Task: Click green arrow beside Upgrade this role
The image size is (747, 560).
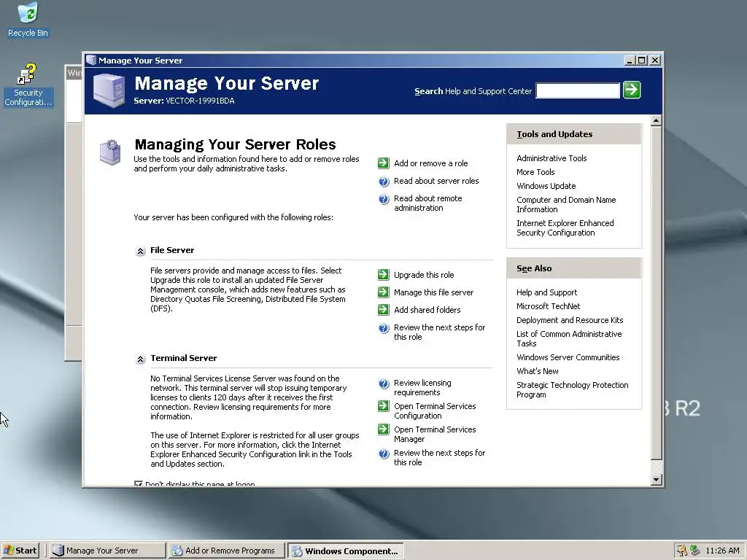Action: [x=384, y=275]
